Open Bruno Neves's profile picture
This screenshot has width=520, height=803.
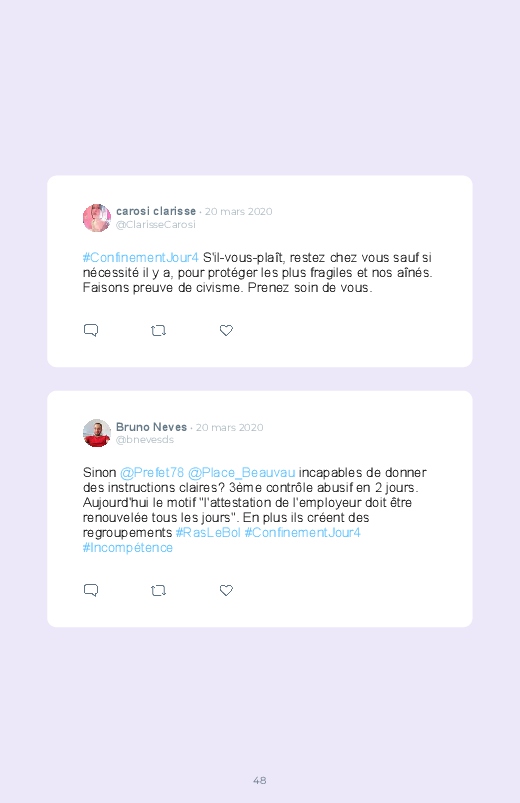click(x=97, y=433)
